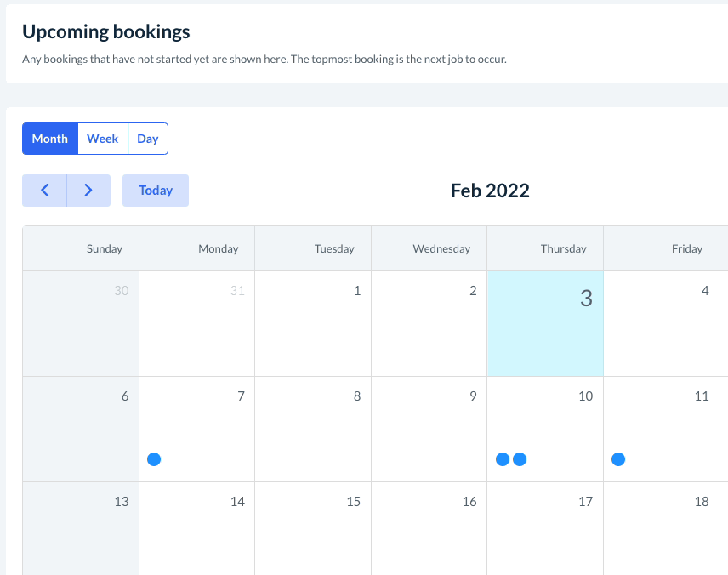Select Tuesday February 8 cell
The width and height of the screenshot is (728, 575).
313,430
